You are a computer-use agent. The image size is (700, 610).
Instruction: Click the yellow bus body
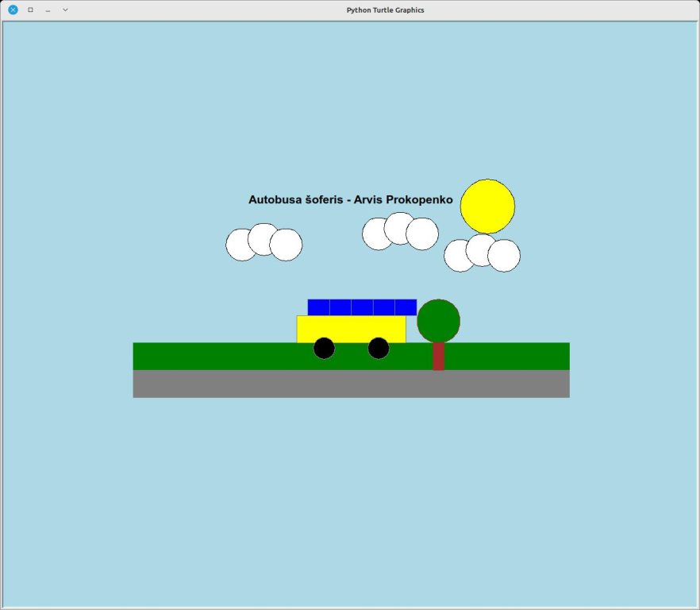coord(352,330)
